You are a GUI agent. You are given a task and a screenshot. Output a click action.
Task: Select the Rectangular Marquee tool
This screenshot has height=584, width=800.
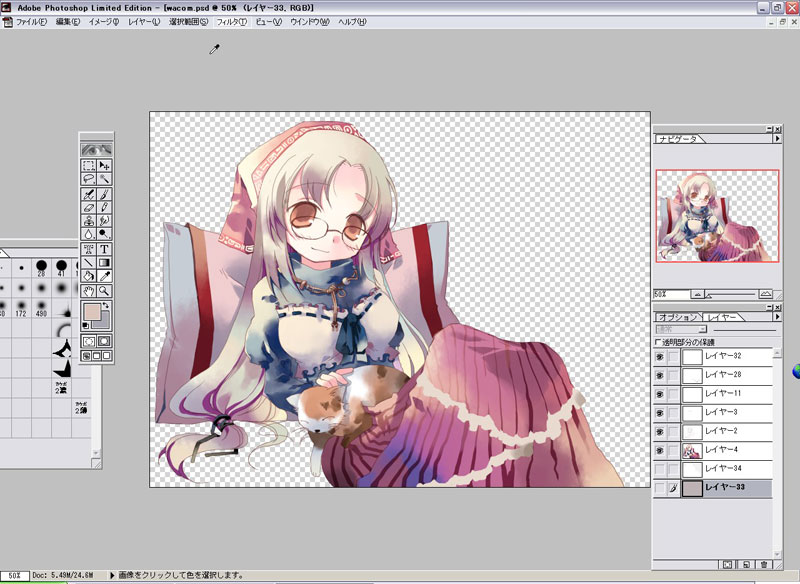(89, 166)
